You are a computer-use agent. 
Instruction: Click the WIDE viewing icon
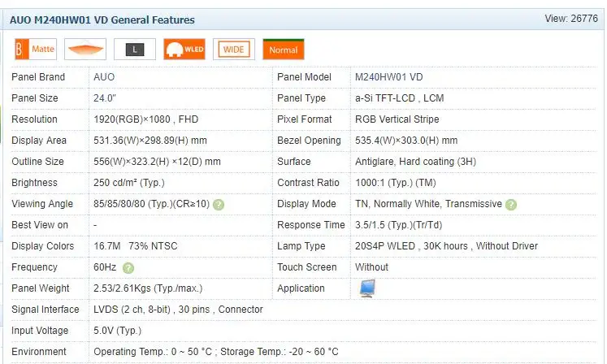pos(234,50)
